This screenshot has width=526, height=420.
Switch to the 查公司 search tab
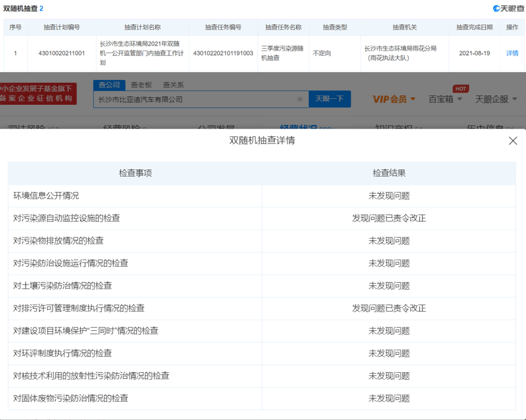[109, 85]
